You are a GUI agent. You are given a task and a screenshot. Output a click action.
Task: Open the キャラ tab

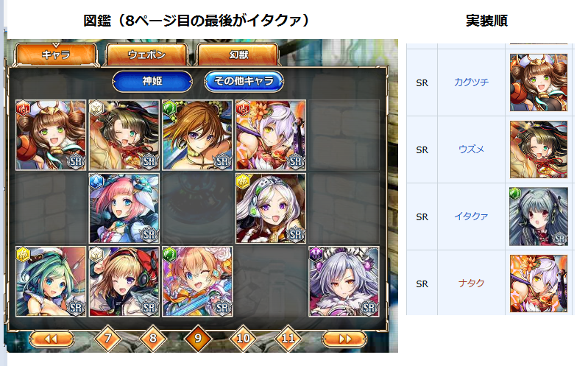(x=56, y=54)
